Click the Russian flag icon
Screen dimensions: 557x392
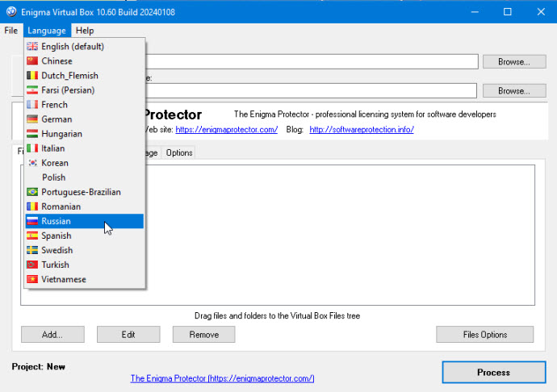(32, 221)
